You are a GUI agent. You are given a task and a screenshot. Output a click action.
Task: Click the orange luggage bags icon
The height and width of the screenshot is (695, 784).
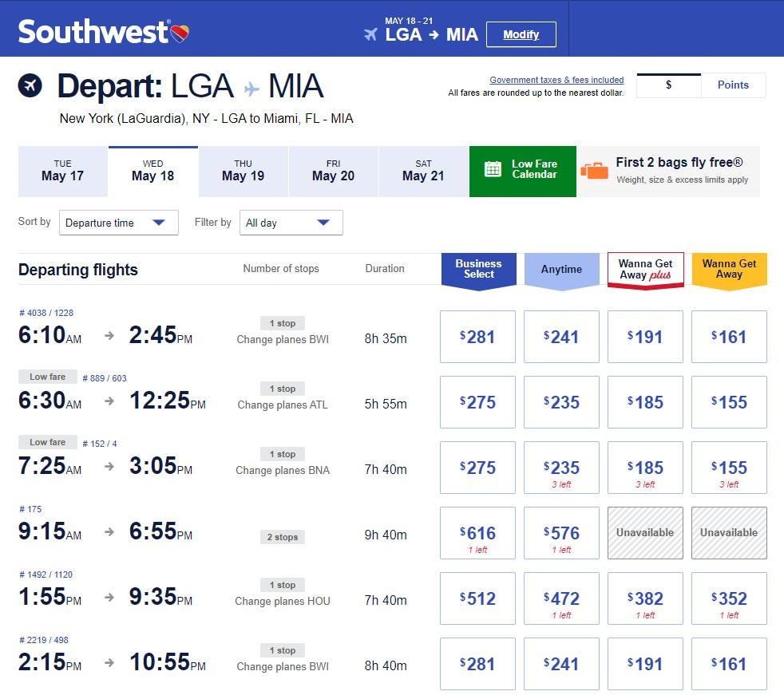[x=594, y=171]
